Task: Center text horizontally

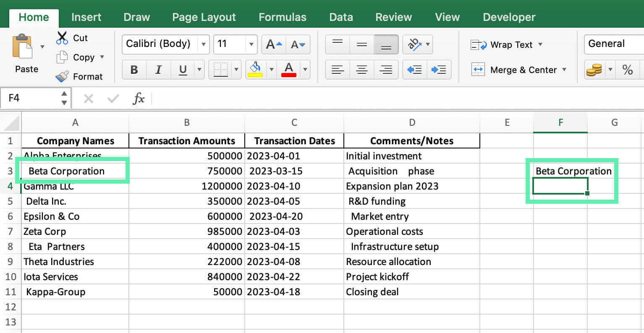Action: click(361, 70)
